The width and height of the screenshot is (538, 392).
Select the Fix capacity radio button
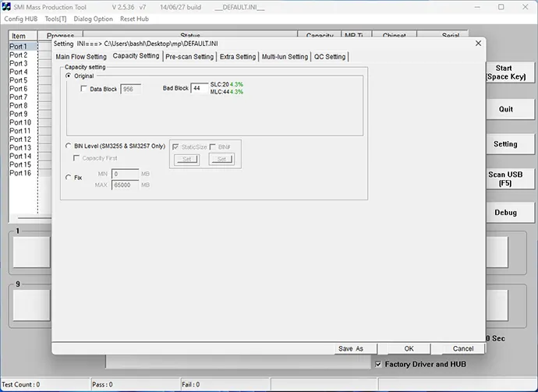[69, 178]
